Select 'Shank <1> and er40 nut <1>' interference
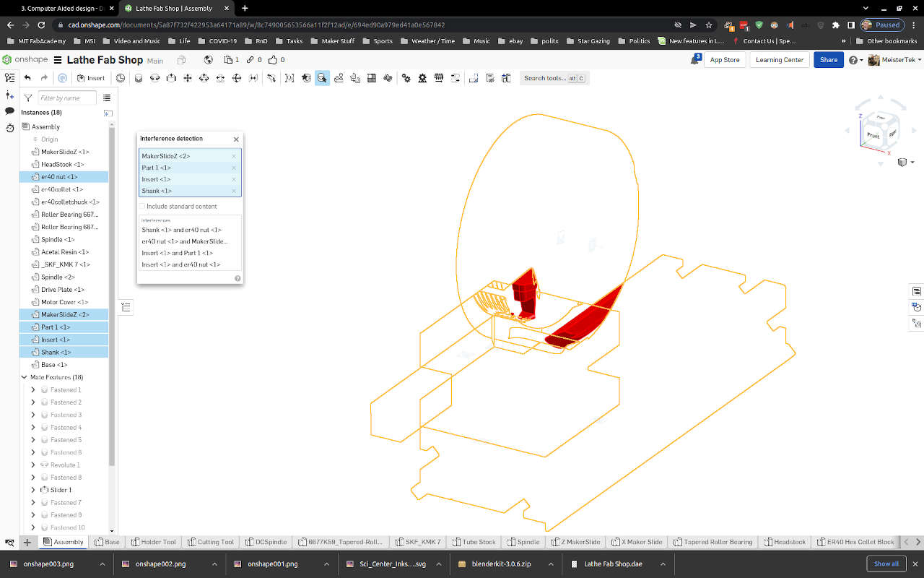The image size is (924, 578). [x=181, y=230]
